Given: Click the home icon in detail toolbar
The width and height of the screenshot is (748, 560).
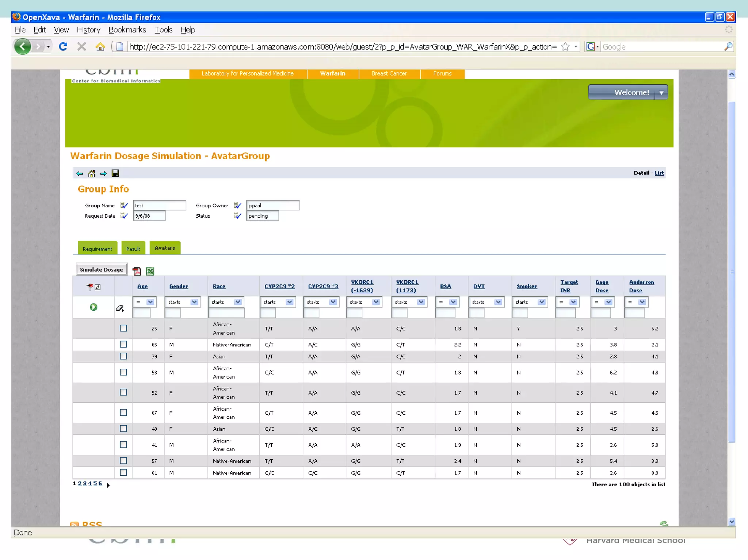Looking at the screenshot, I should [92, 173].
